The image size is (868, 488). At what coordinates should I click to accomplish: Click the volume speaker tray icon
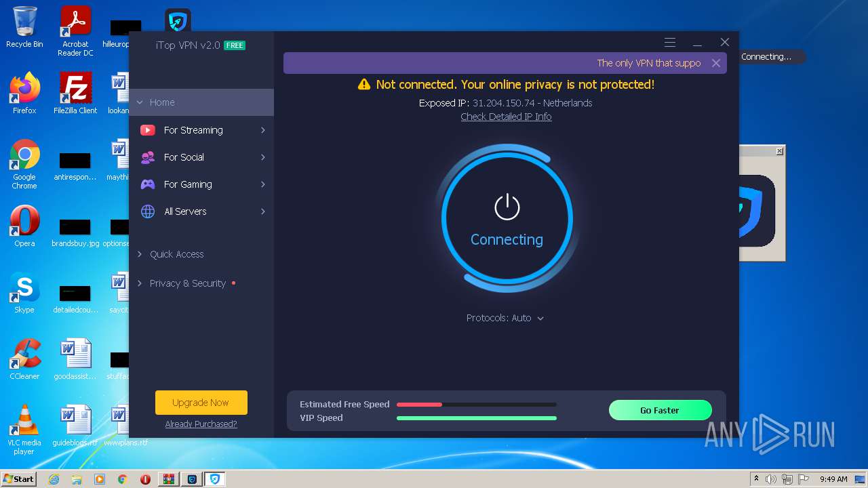point(771,479)
